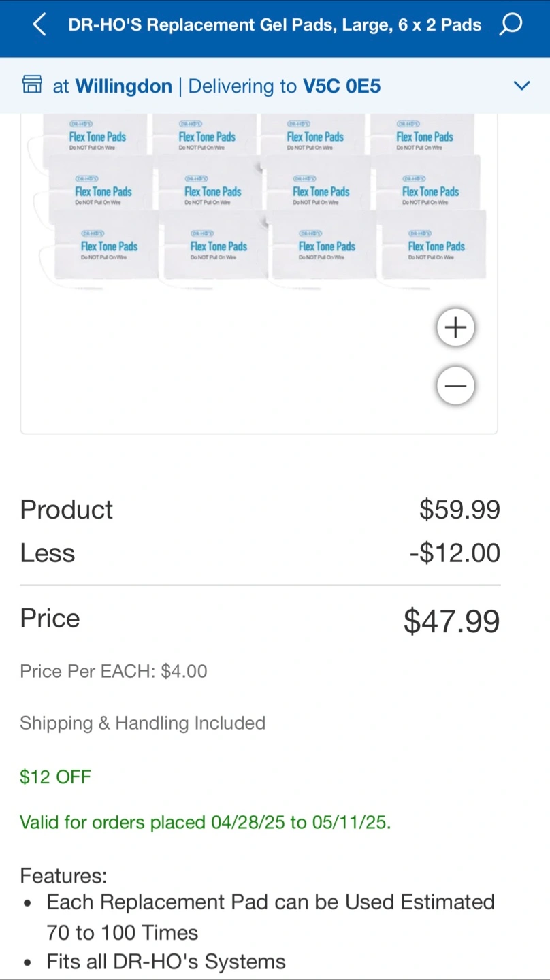Screen dimensions: 550x980
Task: Tap the -$12.00 discount amount
Action: [x=455, y=553]
